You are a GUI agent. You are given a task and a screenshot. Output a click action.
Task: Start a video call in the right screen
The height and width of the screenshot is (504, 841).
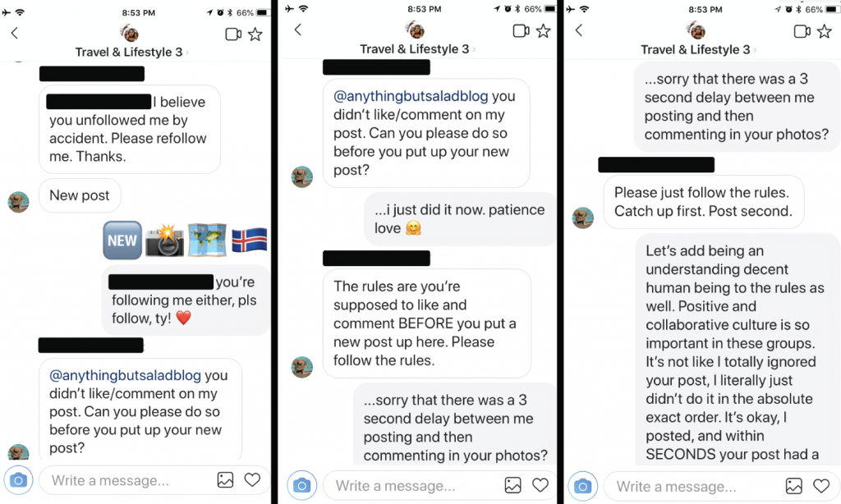click(x=802, y=31)
